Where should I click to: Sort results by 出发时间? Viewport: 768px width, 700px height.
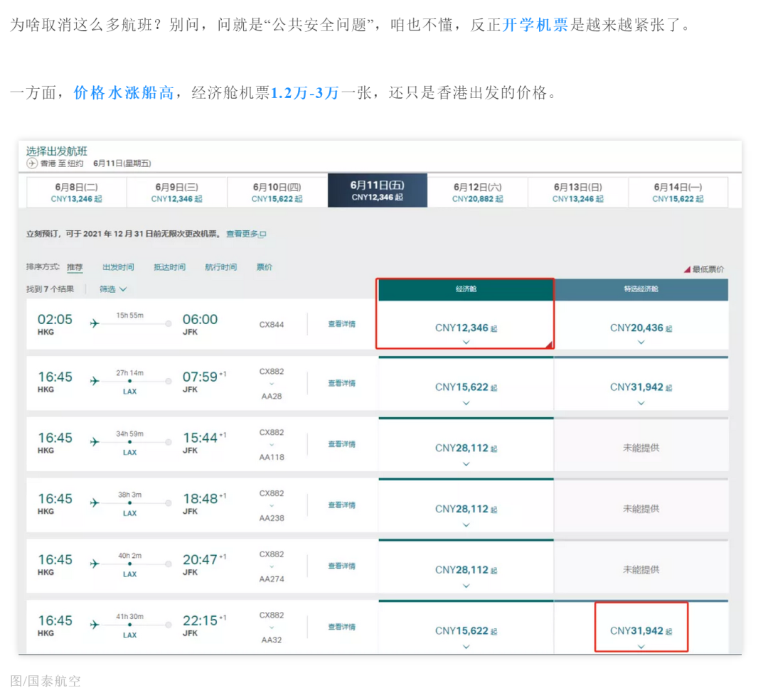click(x=118, y=266)
